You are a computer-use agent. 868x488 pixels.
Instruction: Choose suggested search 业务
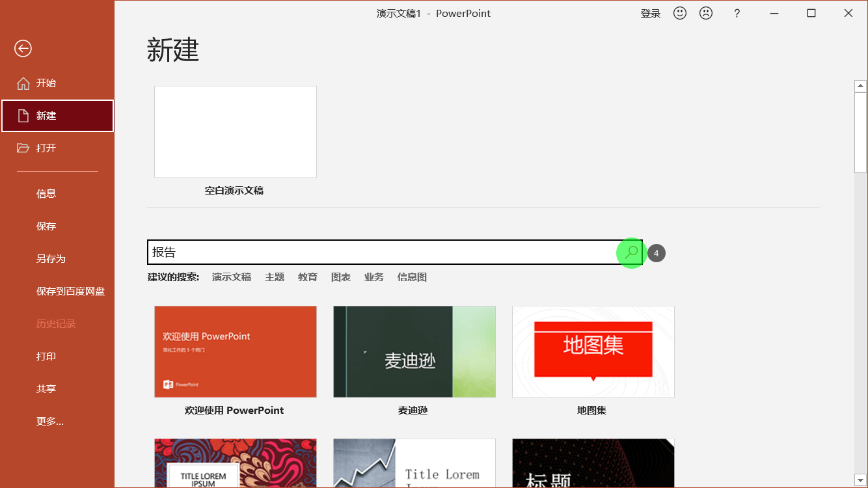(x=374, y=277)
